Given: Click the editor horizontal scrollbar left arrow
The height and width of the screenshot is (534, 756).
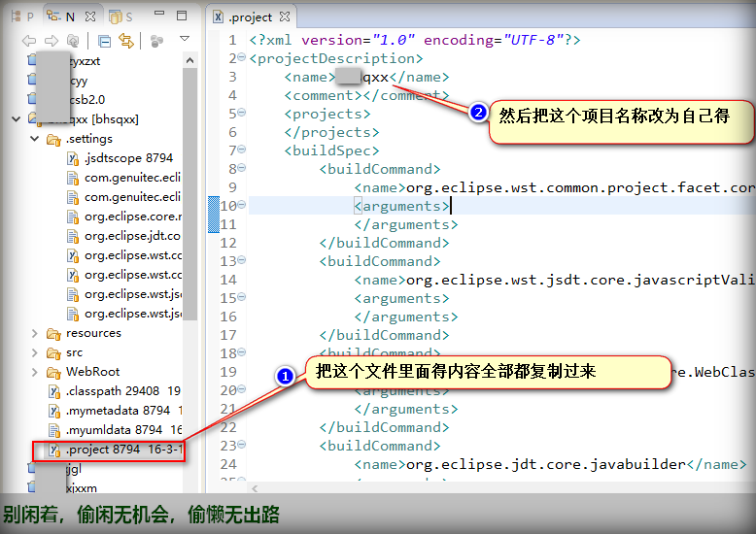Looking at the screenshot, I should [x=255, y=488].
